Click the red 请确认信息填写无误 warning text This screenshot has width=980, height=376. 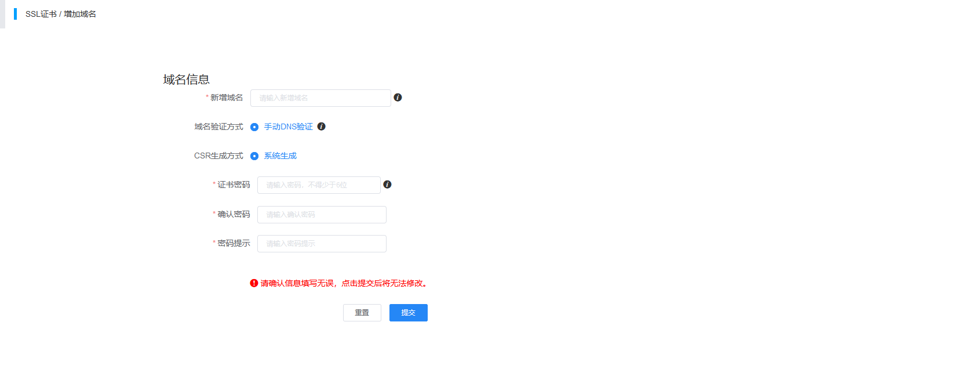tap(344, 283)
